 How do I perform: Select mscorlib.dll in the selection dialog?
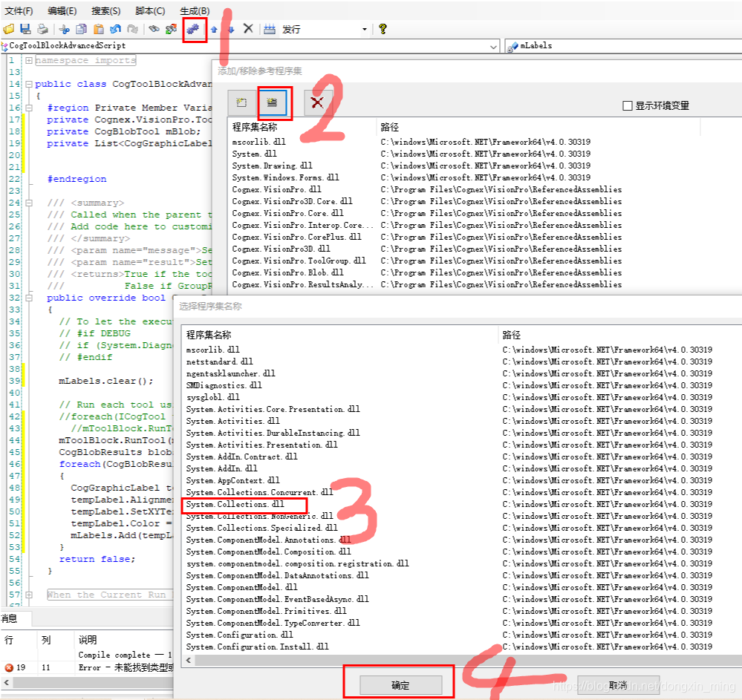click(x=213, y=350)
